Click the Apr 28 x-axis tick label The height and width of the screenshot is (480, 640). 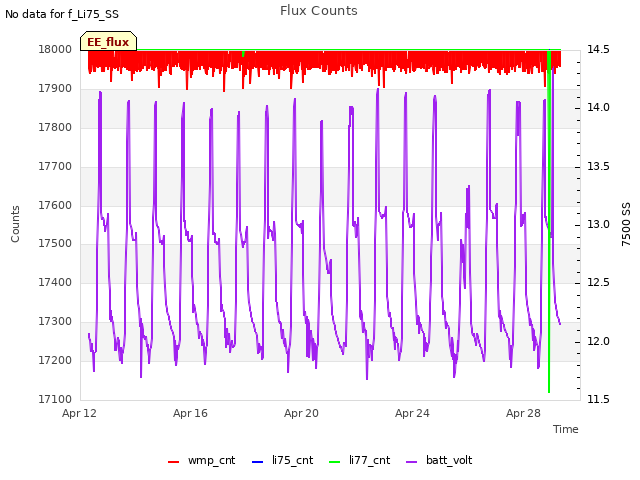(x=523, y=413)
